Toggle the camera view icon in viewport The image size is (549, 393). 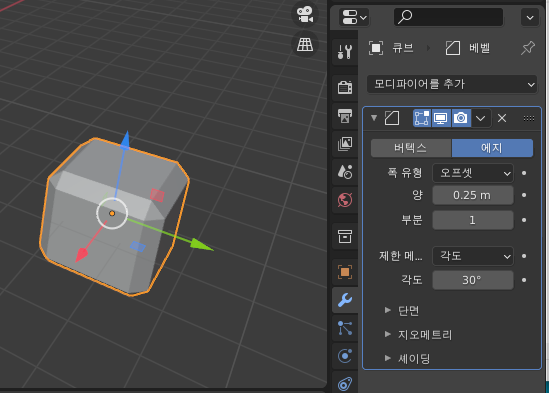[305, 14]
